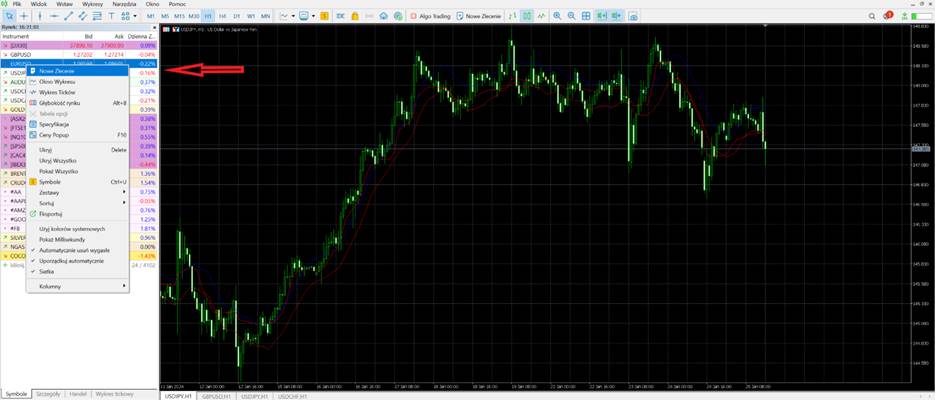Choose Nowe Zlecenie in context menu
Screen dimensions: 935x400
point(78,70)
